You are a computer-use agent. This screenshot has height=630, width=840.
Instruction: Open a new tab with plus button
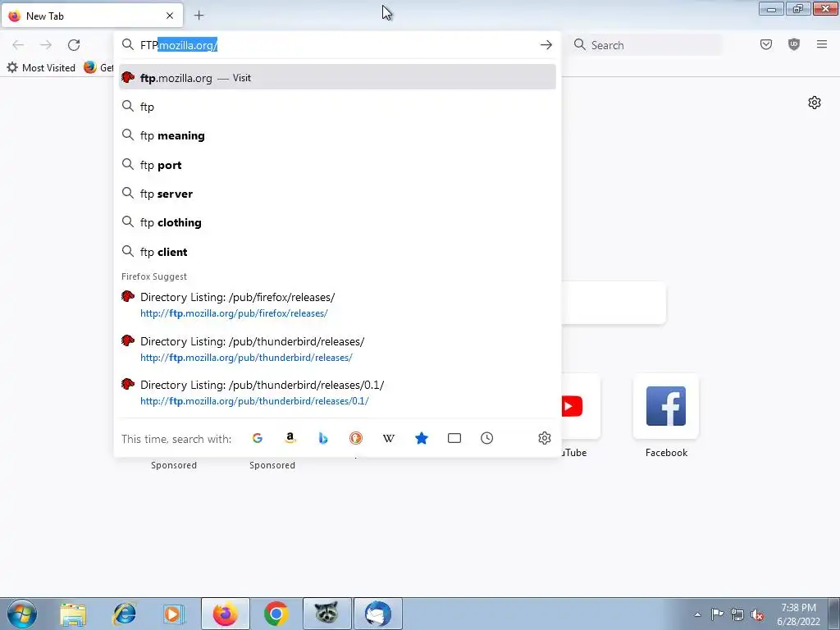(x=199, y=16)
